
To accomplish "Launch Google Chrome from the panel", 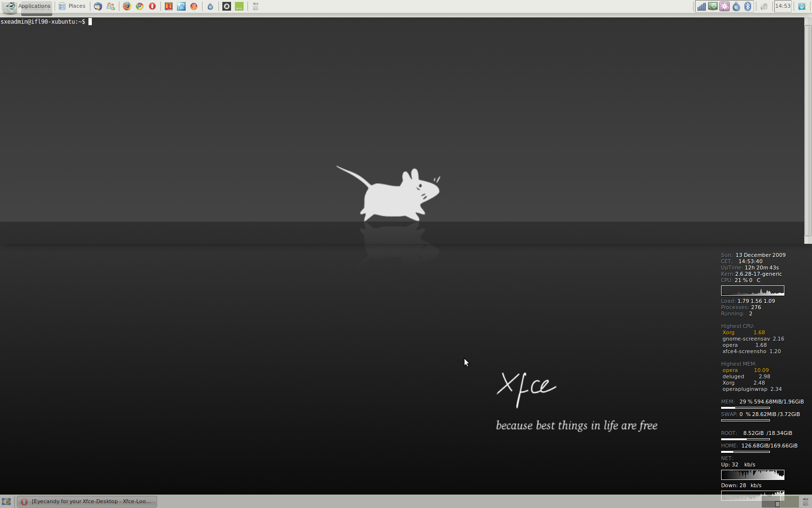I will 140,6.
